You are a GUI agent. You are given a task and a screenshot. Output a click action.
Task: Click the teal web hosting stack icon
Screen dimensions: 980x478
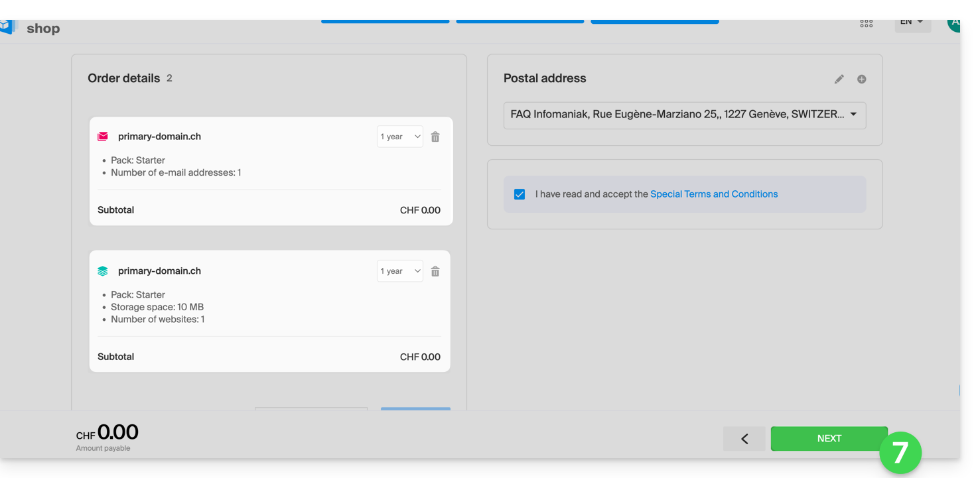[x=103, y=271]
